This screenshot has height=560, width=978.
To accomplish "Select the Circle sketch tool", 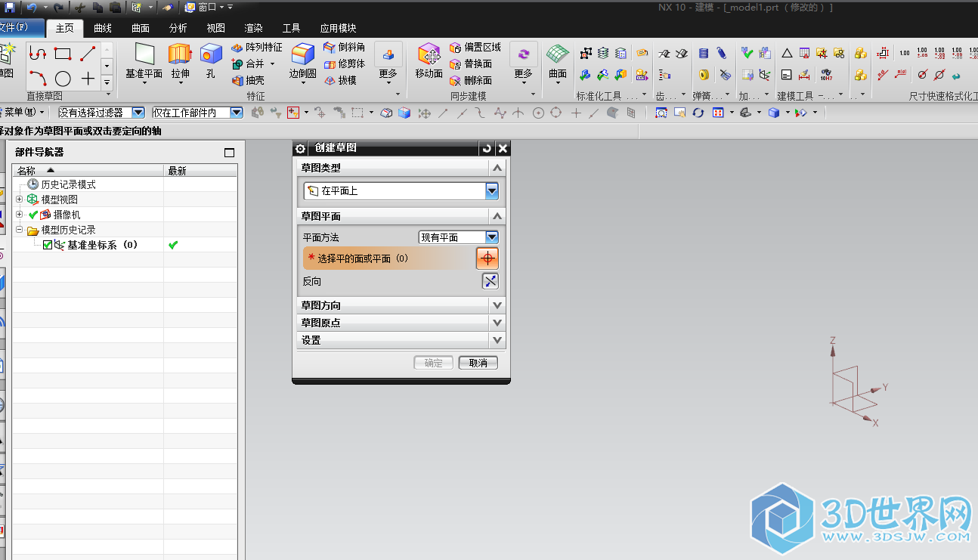I will [x=63, y=79].
